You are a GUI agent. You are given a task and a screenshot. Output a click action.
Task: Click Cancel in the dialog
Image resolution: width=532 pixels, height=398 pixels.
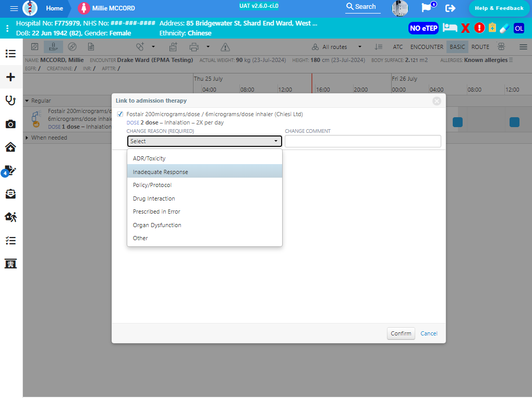429,333
